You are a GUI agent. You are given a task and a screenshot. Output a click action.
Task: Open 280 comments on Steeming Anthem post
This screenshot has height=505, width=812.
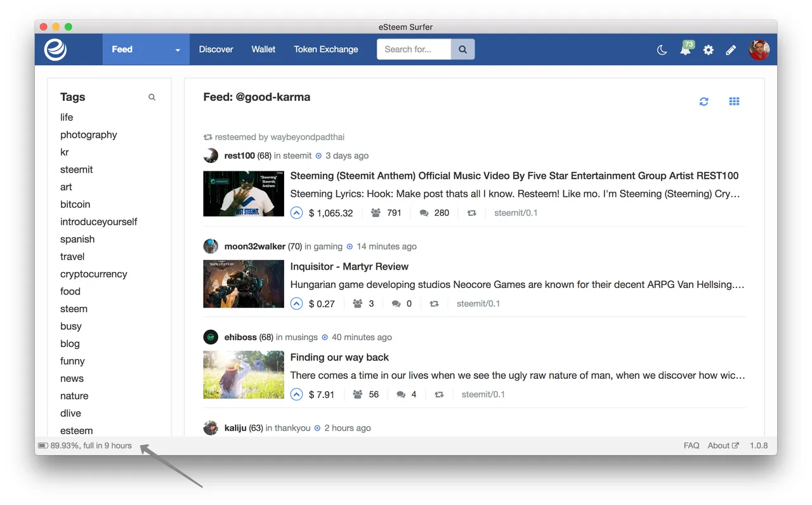tap(435, 213)
